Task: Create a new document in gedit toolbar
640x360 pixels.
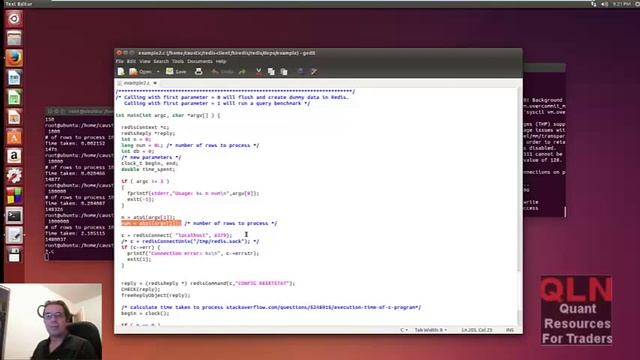Action: [x=121, y=72]
